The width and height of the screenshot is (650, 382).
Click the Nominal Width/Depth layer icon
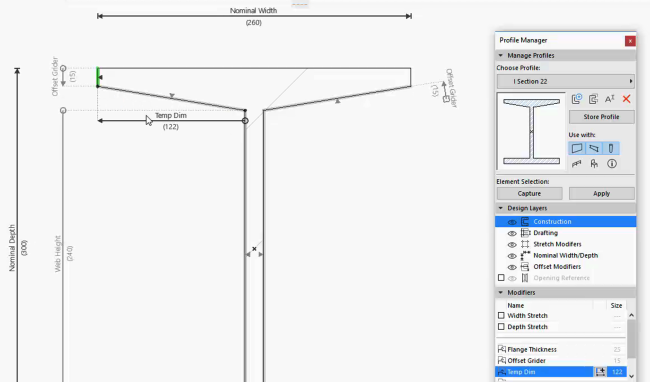point(525,255)
